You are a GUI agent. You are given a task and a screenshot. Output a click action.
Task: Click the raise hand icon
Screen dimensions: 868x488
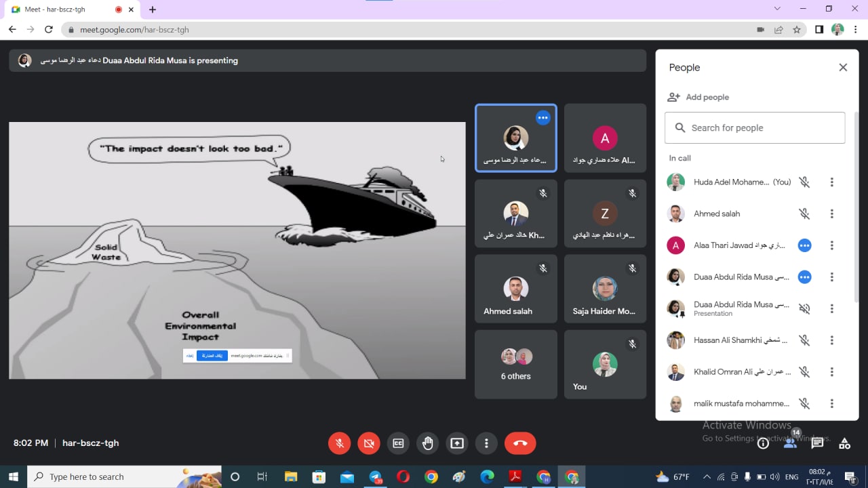click(x=427, y=443)
